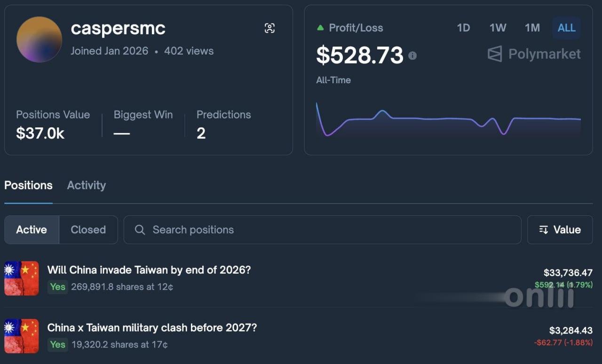Show Closed positions

pos(88,229)
